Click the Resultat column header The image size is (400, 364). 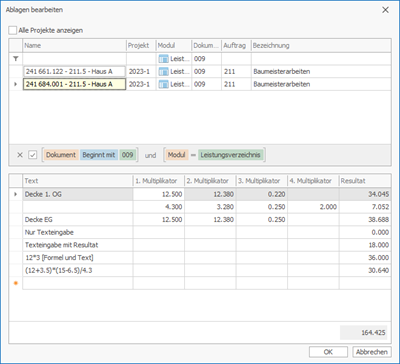(x=365, y=181)
